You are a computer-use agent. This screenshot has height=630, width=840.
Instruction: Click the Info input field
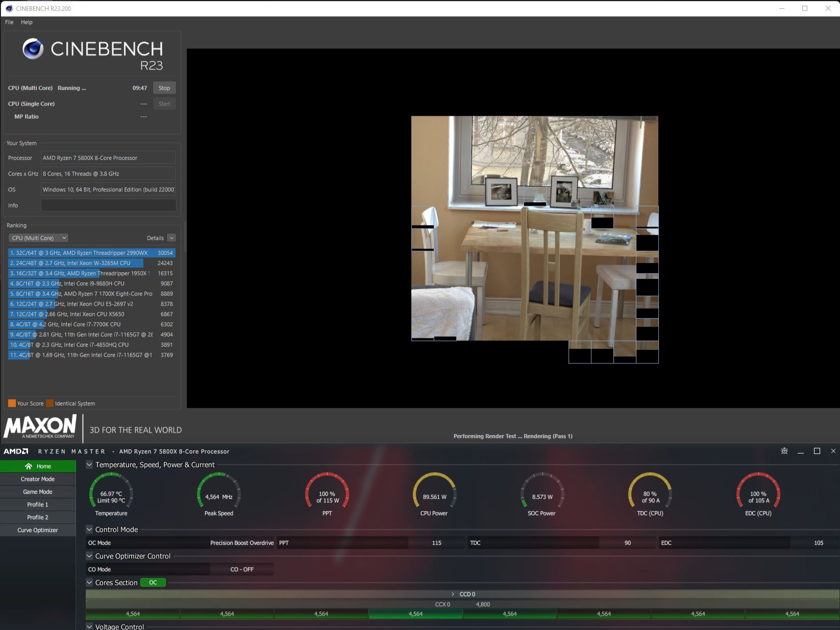click(x=108, y=205)
